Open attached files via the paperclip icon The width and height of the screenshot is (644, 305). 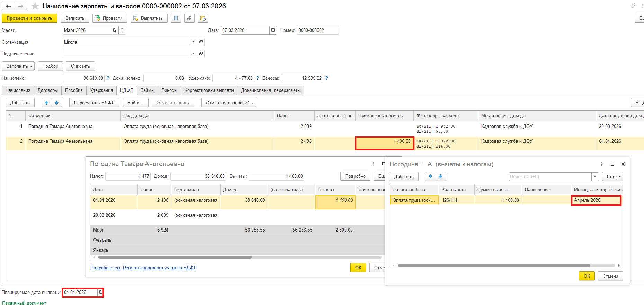pyautogui.click(x=189, y=18)
